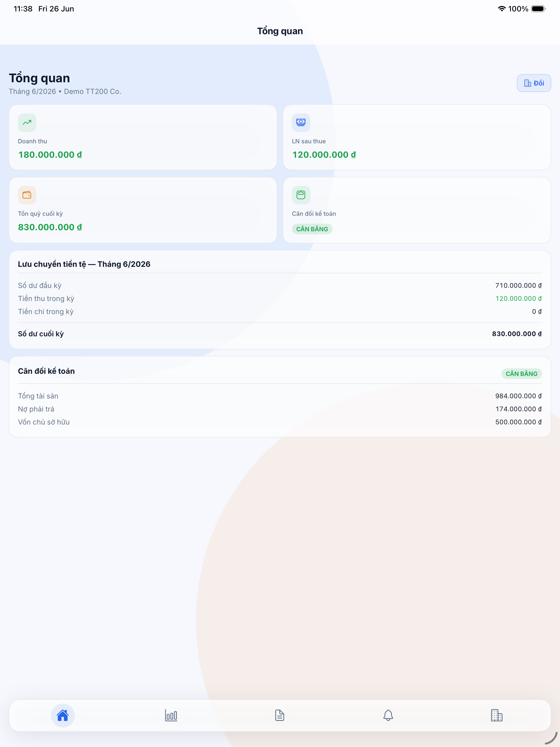Select the Doanh thu value 180.000.000 ₫

[50, 155]
